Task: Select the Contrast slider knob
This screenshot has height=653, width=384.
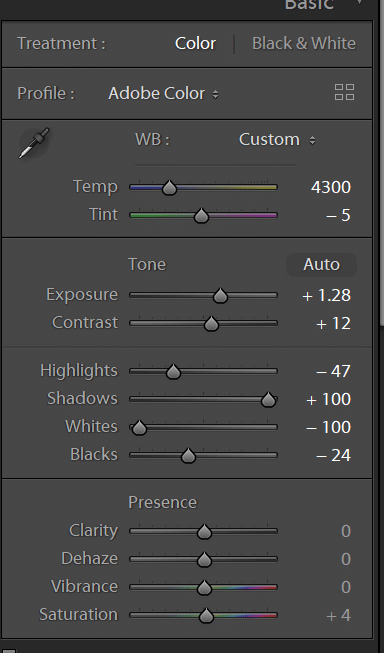Action: pos(211,324)
